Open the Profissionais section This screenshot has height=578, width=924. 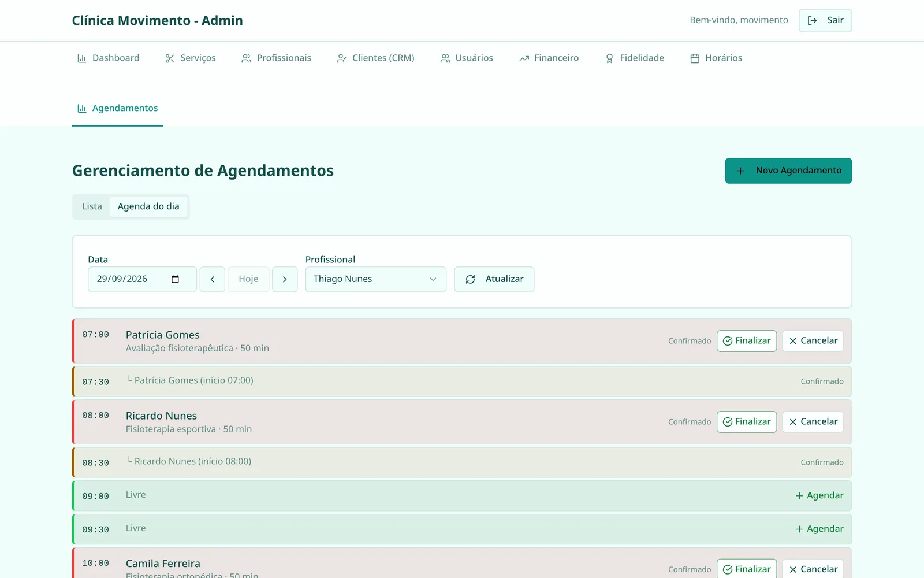pos(277,58)
